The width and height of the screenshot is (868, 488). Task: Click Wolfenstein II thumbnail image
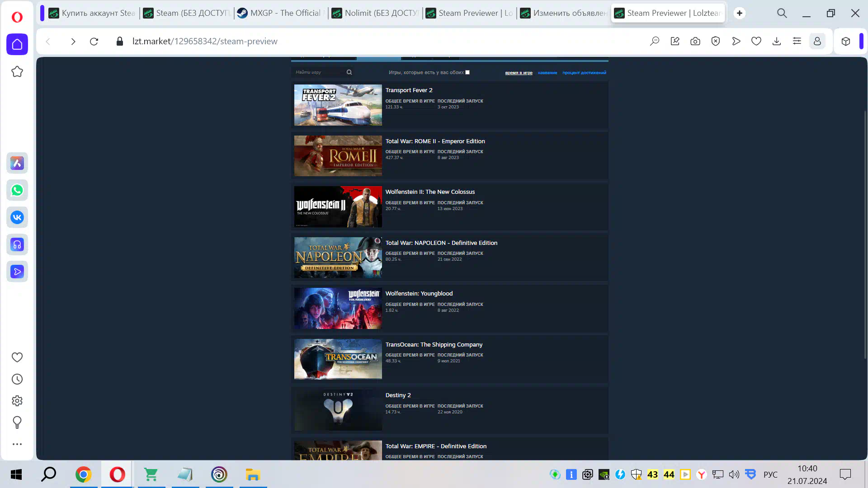338,206
